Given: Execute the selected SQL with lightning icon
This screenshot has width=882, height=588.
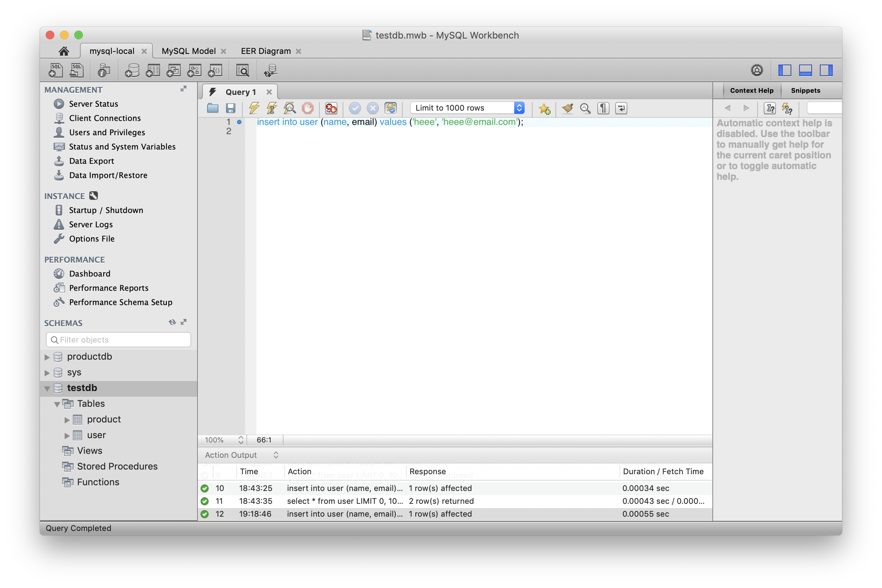Looking at the screenshot, I should tap(254, 108).
